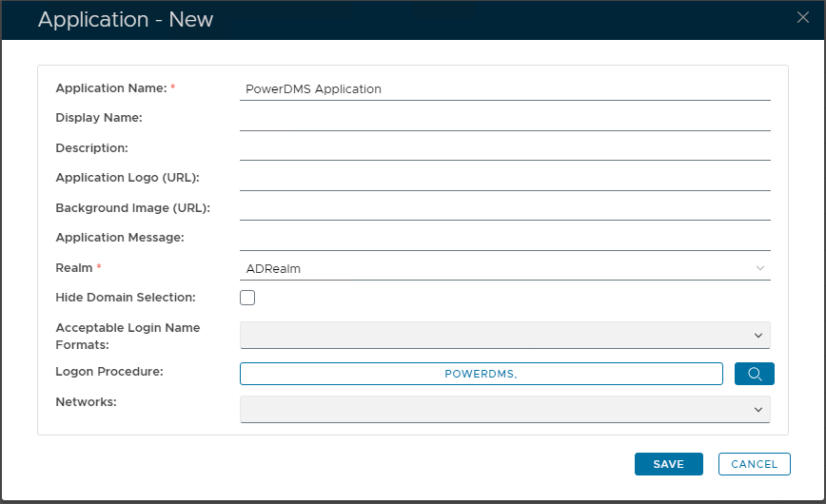The height and width of the screenshot is (504, 826).
Task: Click the Logon Procedure box containing POWERDMS
Action: tap(481, 374)
